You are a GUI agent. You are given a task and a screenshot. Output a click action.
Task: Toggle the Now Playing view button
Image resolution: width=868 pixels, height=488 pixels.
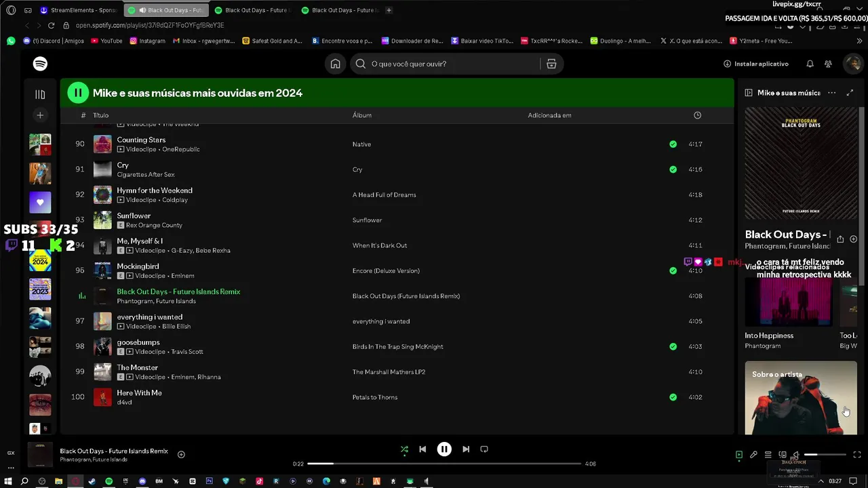coord(739,455)
